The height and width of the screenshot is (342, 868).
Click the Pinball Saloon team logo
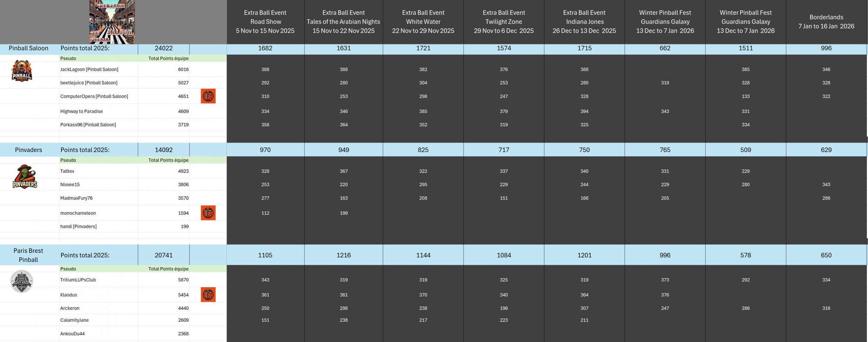(21, 71)
